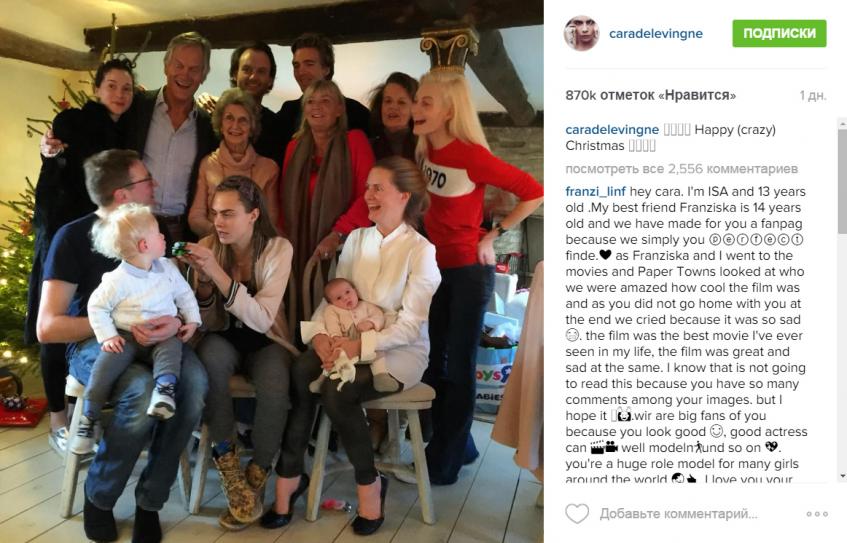Click the 1 дн. post timestamp
This screenshot has height=543, width=847.
(813, 96)
